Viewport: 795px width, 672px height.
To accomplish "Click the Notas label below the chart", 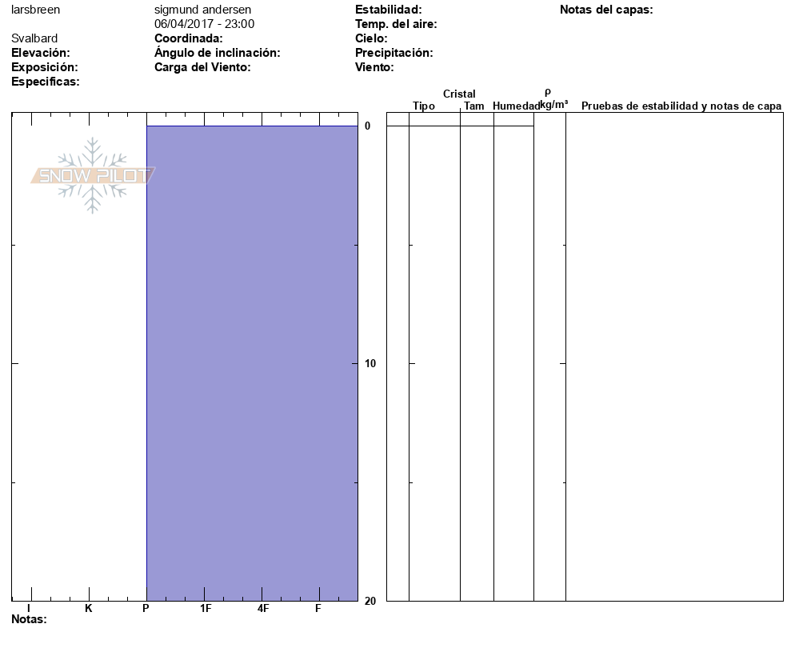I will (x=29, y=619).
